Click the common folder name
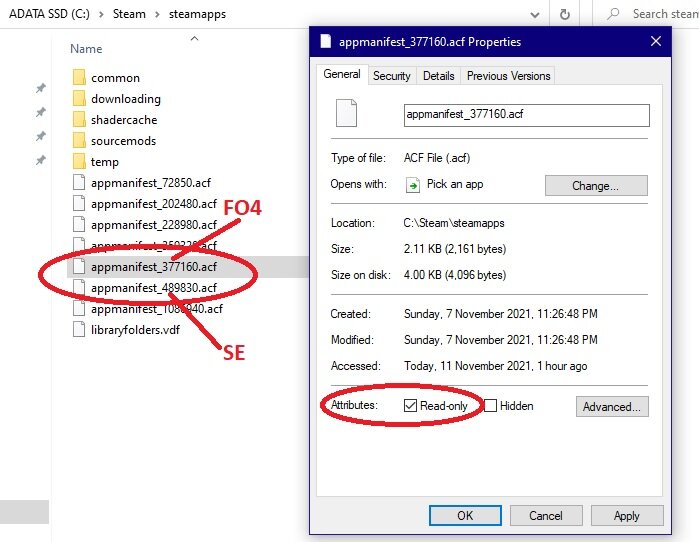The width and height of the screenshot is (699, 542). pyautogui.click(x=115, y=78)
